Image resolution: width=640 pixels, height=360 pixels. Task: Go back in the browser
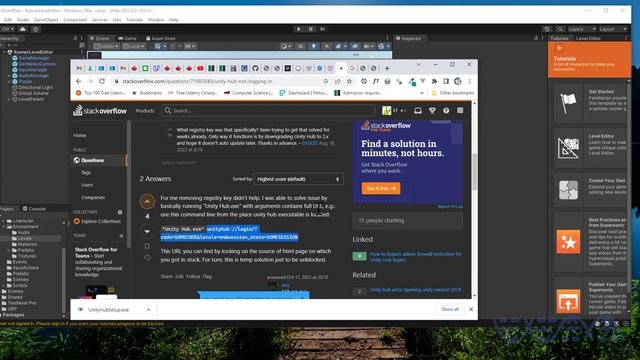(79, 81)
